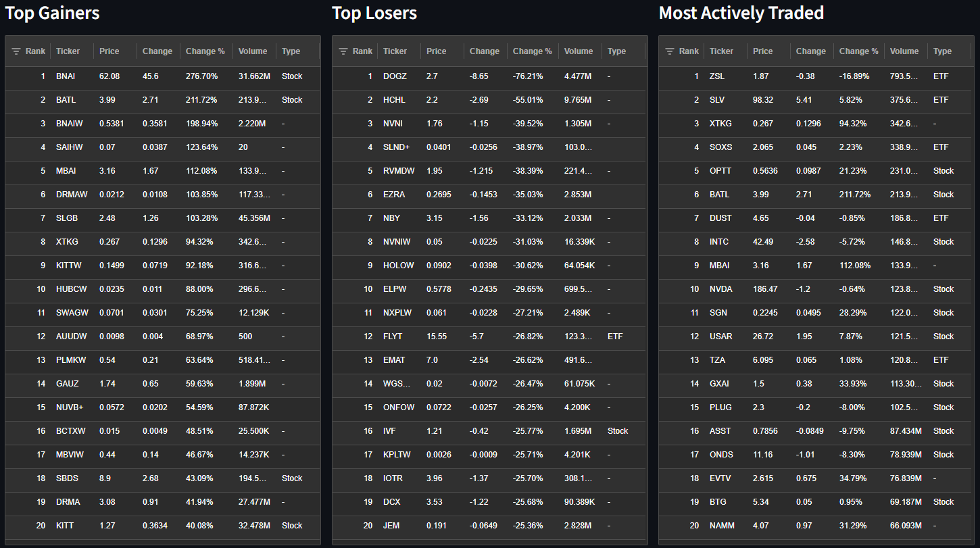Click PLUG ticker cell
This screenshot has width=980, height=548.
(x=720, y=407)
